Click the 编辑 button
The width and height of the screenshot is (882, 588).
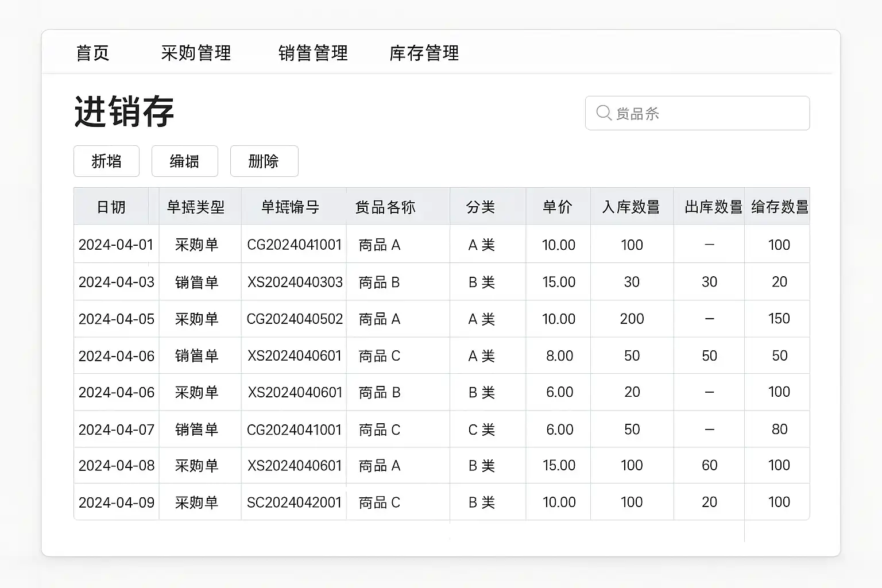pyautogui.click(x=184, y=161)
